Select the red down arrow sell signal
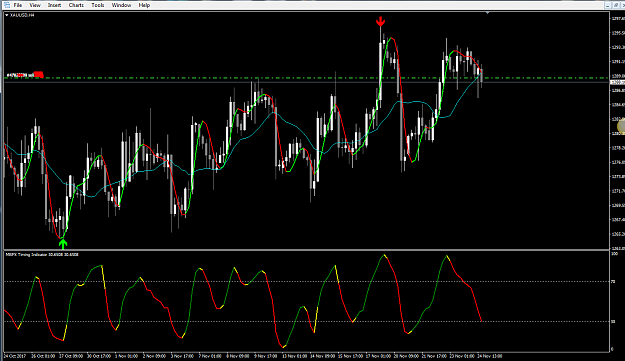 [381, 21]
